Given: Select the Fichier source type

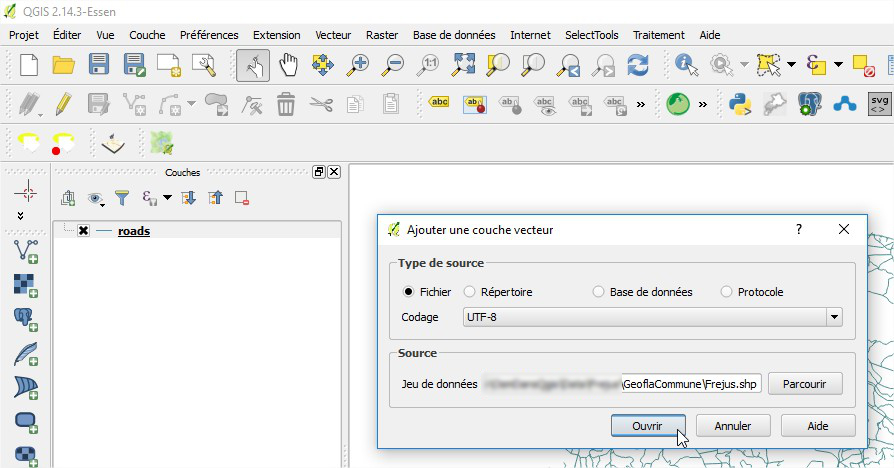Looking at the screenshot, I should (x=408, y=292).
